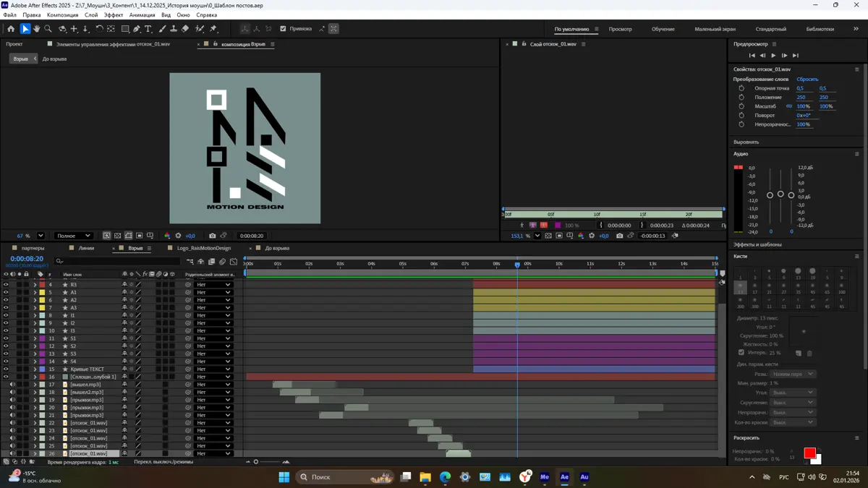Open the Полное resolution dropdown
Viewport: 868px width, 488px height.
click(74, 236)
